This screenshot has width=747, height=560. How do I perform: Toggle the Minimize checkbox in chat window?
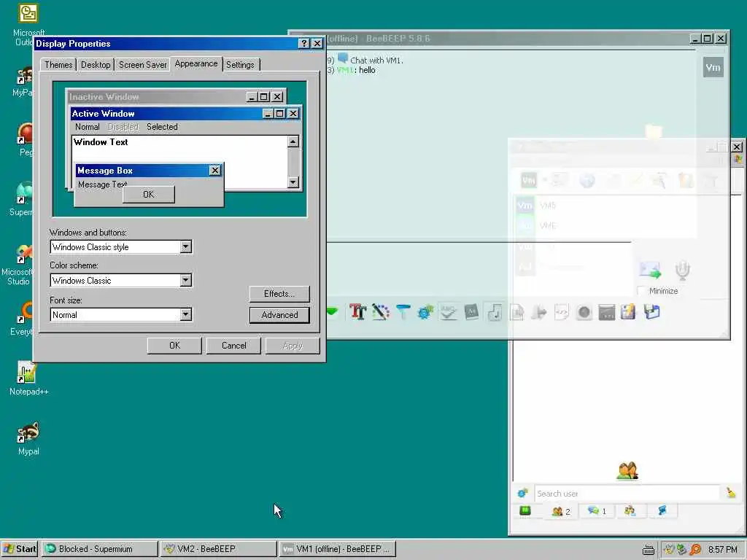point(641,290)
